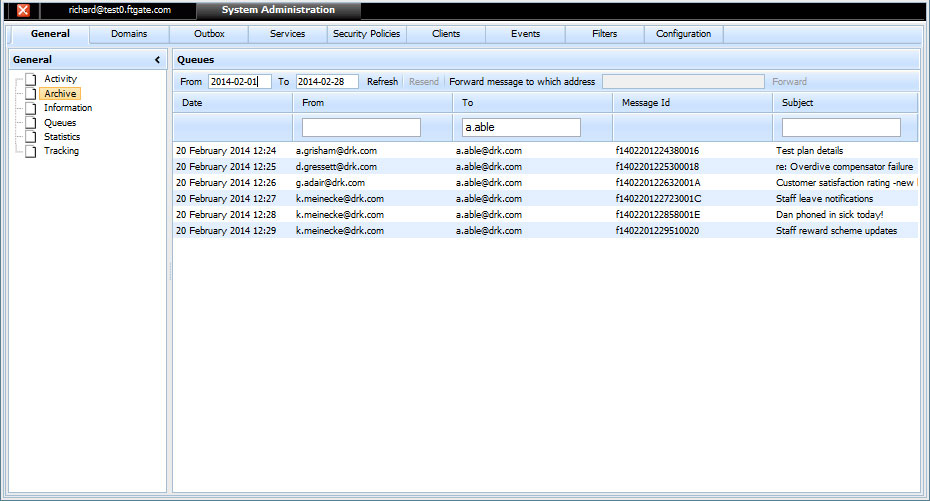Click the Activity page icon
930x501 pixels.
tap(31, 79)
